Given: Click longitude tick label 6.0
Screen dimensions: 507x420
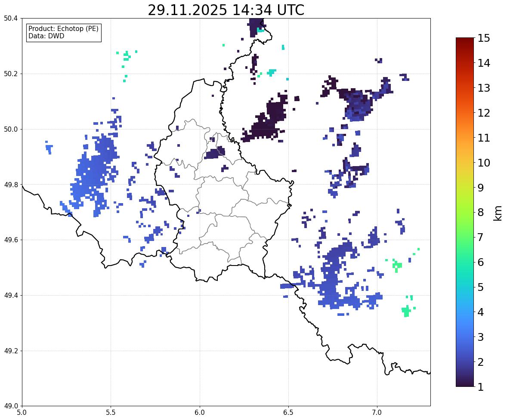Looking at the screenshot, I should click(x=200, y=413).
